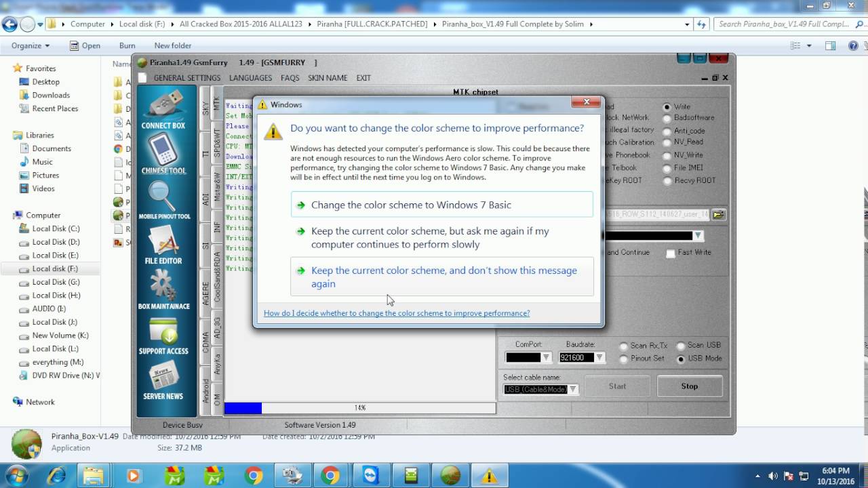This screenshot has width=868, height=488.
Task: Switch to the Android vertical tab
Action: click(x=205, y=392)
